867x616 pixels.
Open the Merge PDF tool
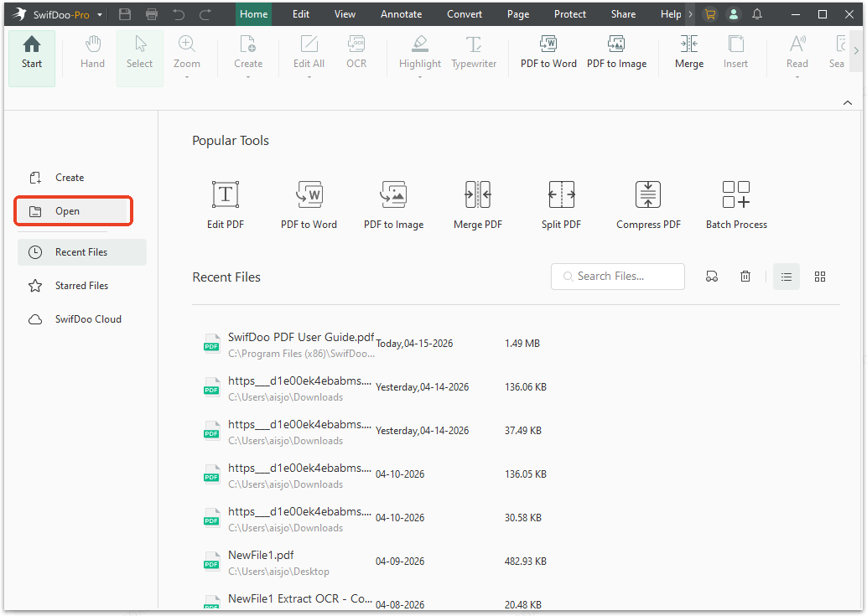[477, 204]
